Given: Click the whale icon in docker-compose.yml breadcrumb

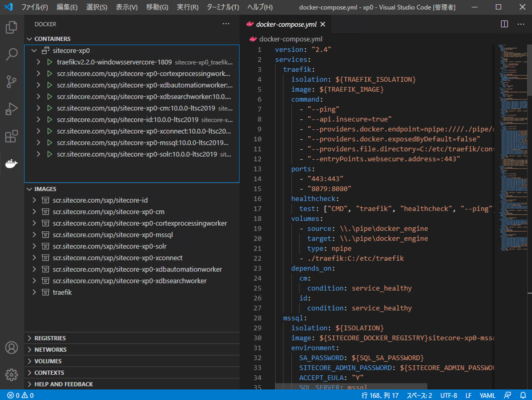Looking at the screenshot, I should point(253,39).
